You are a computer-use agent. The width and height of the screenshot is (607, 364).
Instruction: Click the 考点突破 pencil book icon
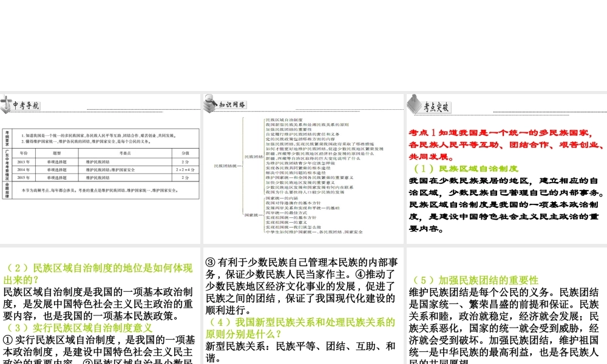[414, 104]
